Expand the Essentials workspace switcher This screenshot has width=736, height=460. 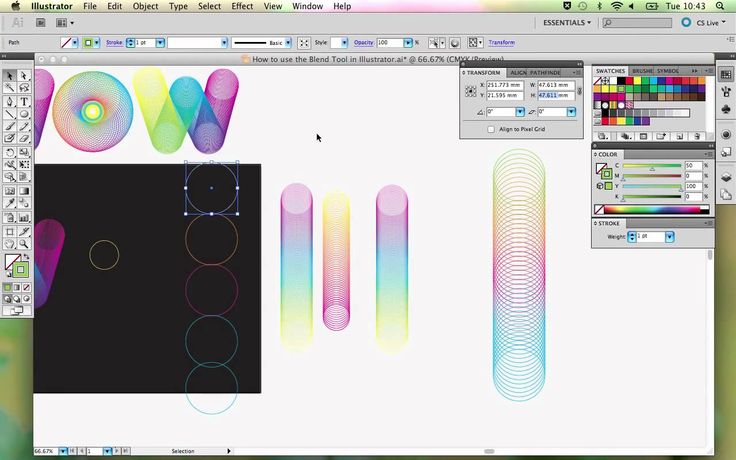coord(567,22)
